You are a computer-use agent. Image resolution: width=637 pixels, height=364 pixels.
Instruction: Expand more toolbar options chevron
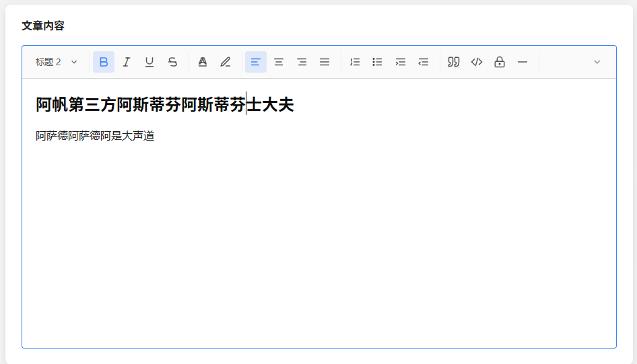(597, 62)
